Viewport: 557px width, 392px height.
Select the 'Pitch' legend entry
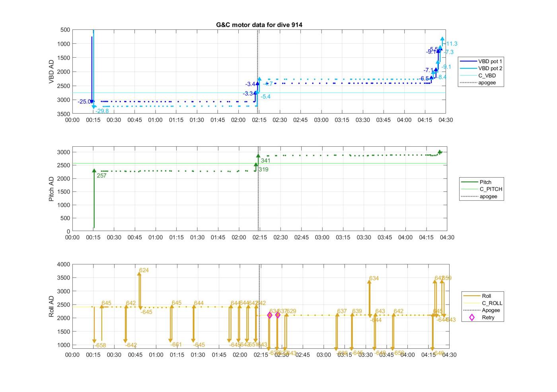(x=477, y=182)
